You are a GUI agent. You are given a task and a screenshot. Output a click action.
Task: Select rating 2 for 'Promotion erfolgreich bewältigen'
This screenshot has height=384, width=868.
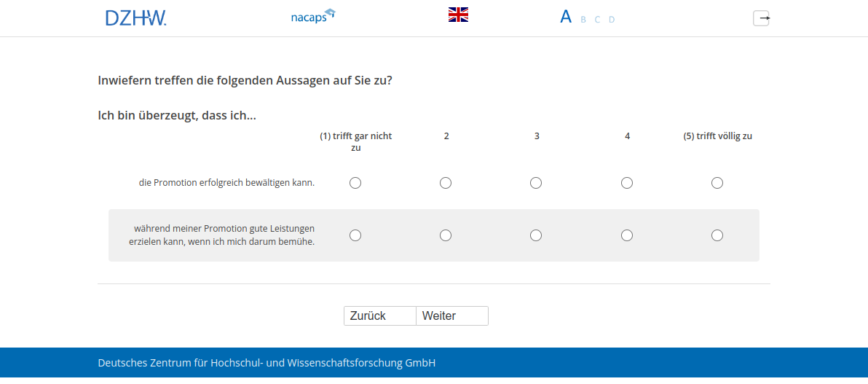tap(446, 183)
